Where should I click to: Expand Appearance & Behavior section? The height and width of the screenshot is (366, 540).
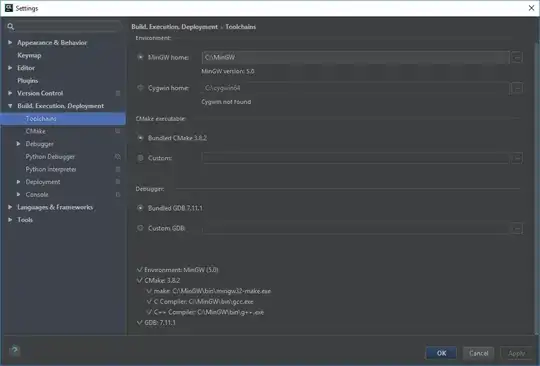coord(10,42)
